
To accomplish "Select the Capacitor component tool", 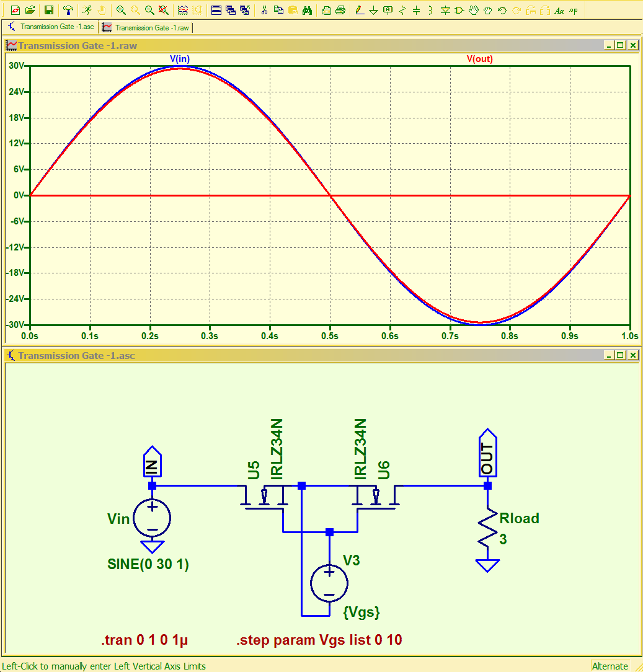I will [416, 10].
